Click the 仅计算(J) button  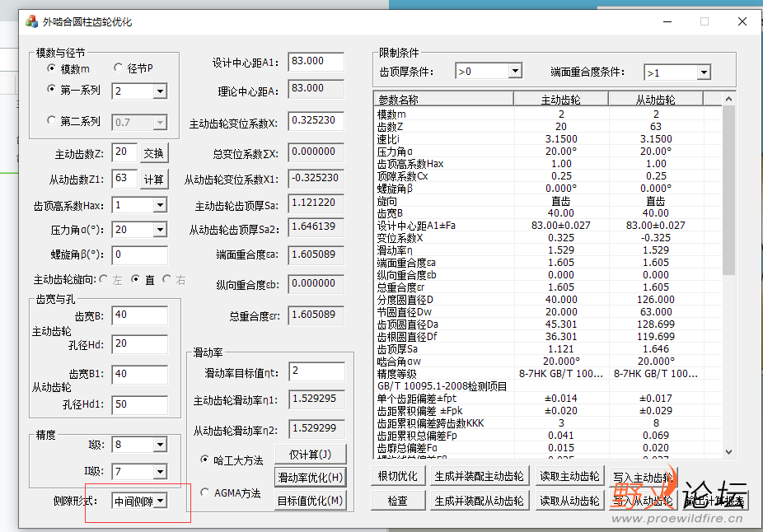[x=311, y=455]
